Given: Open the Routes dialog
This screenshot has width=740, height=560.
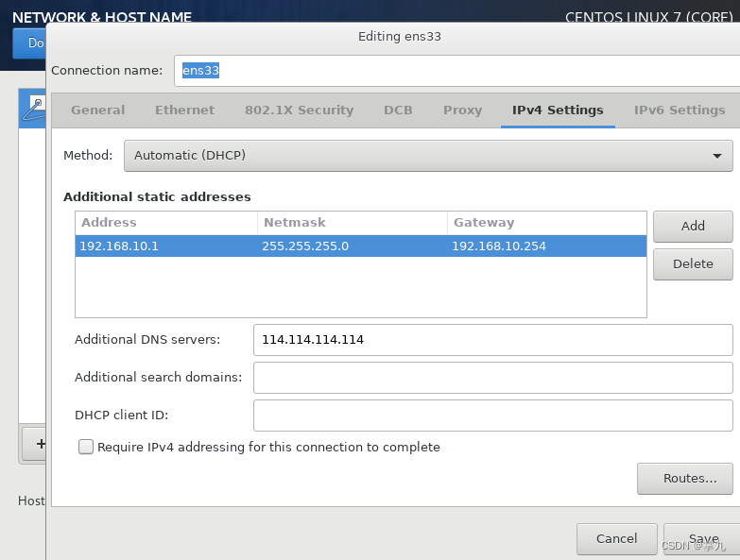Looking at the screenshot, I should point(684,478).
